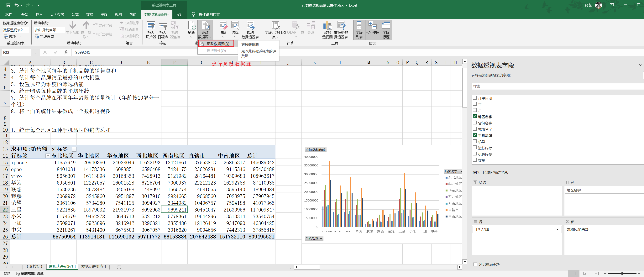644x277 pixels.
Task: Click the Undo arrow icon
Action: point(17,5)
